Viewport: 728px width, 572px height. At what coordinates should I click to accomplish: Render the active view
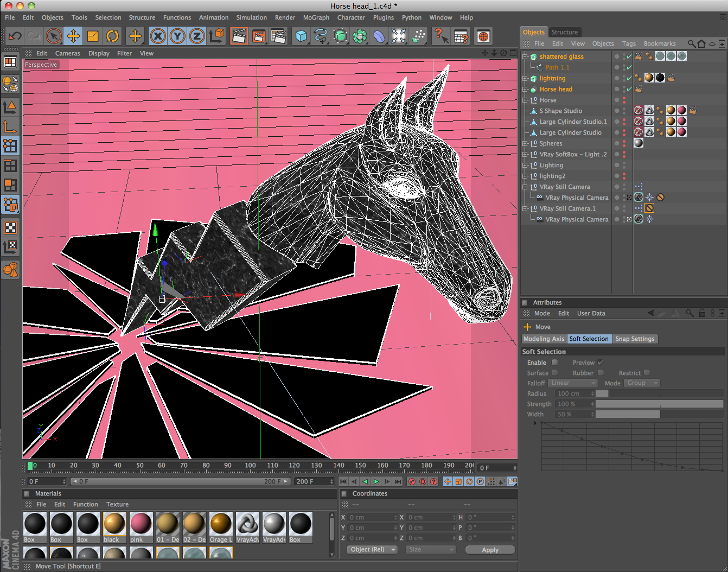coord(239,36)
